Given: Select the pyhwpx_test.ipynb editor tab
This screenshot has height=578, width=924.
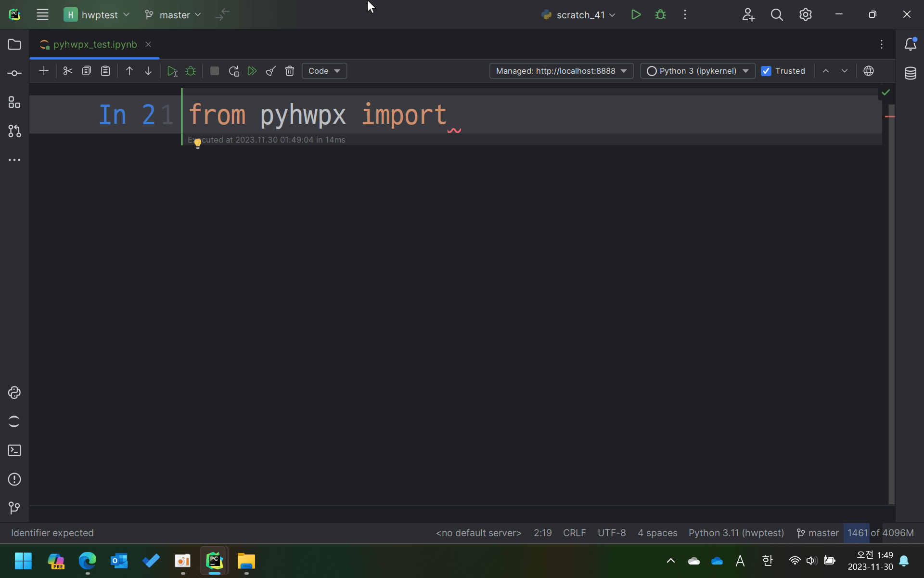Looking at the screenshot, I should click(x=95, y=44).
